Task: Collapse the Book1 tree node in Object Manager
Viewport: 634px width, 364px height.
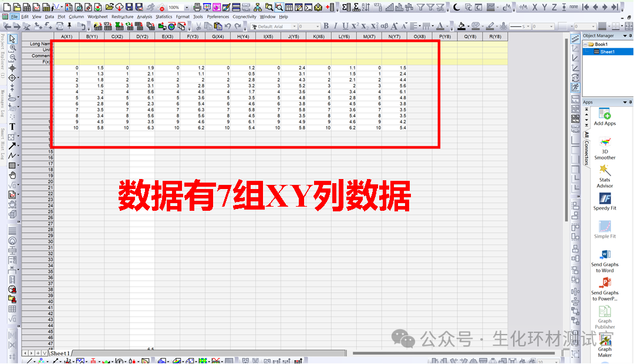Action: click(x=585, y=44)
